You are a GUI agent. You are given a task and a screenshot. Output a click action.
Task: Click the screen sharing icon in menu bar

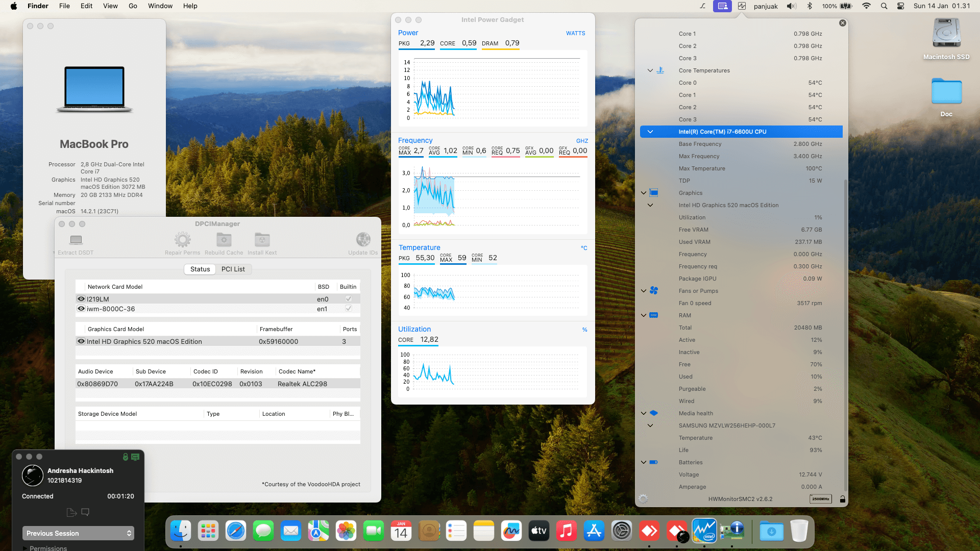(722, 6)
